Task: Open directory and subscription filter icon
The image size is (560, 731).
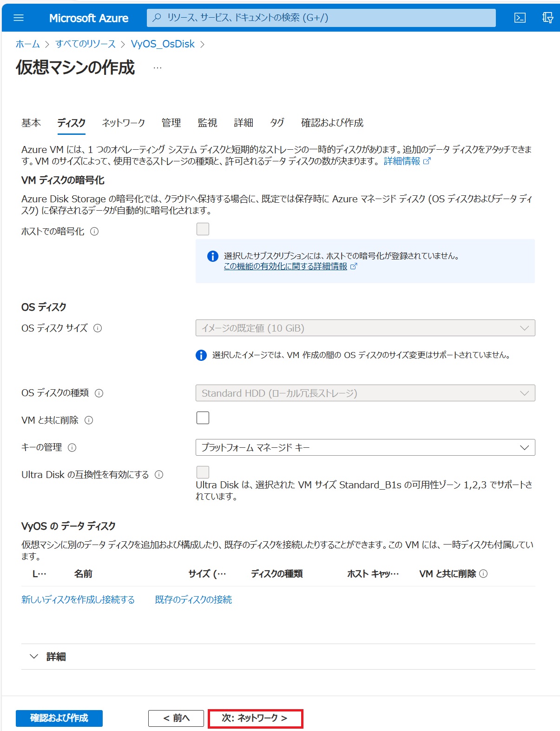Action: tap(547, 18)
